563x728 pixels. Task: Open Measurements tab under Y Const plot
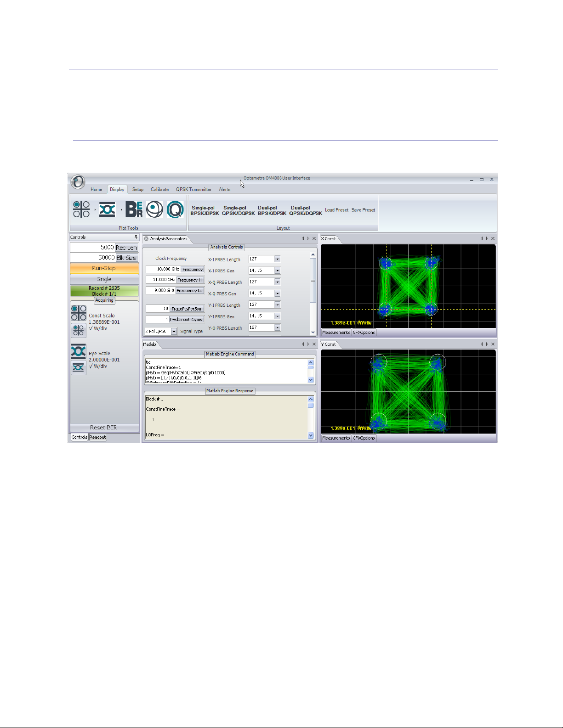(336, 438)
